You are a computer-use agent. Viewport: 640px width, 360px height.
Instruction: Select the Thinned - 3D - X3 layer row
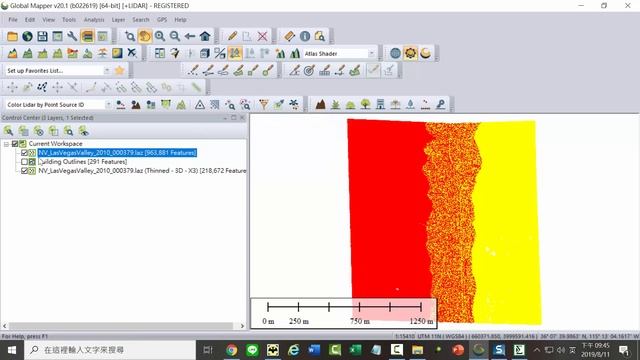(142, 171)
